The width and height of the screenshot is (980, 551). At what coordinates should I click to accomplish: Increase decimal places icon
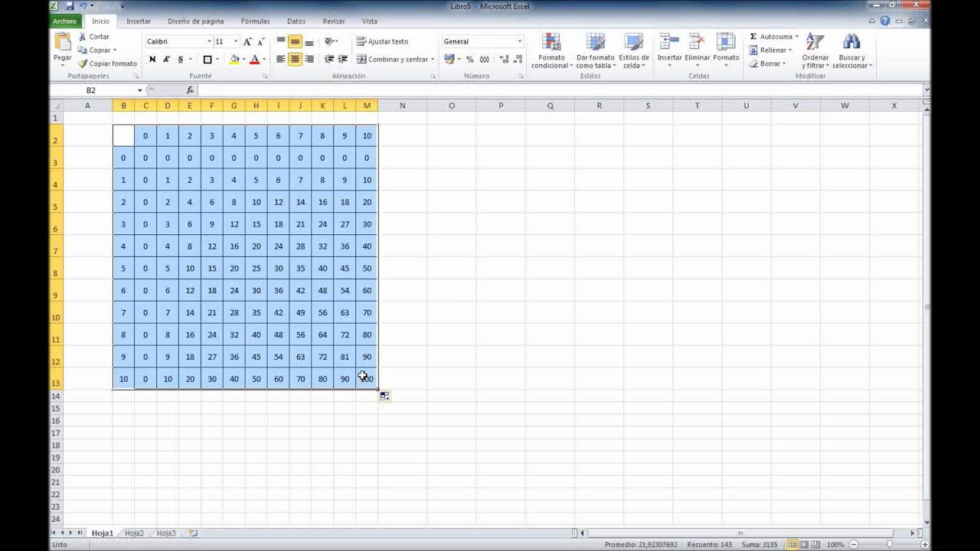[x=504, y=59]
